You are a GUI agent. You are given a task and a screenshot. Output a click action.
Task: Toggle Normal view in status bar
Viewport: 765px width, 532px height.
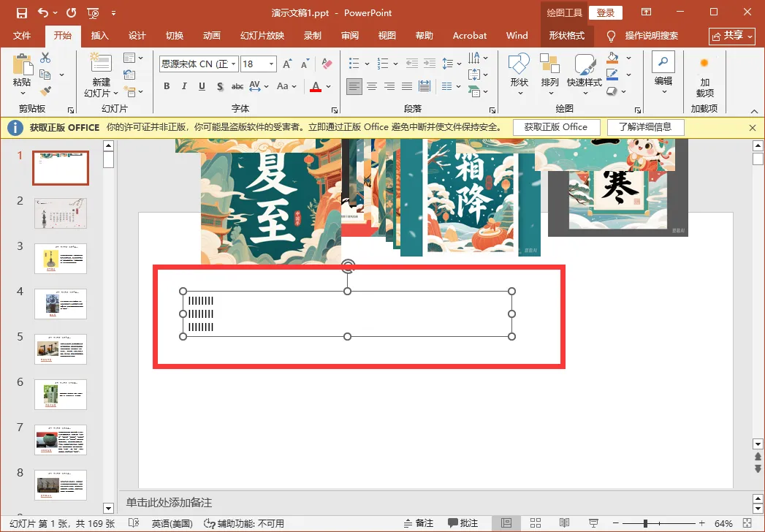(x=506, y=523)
